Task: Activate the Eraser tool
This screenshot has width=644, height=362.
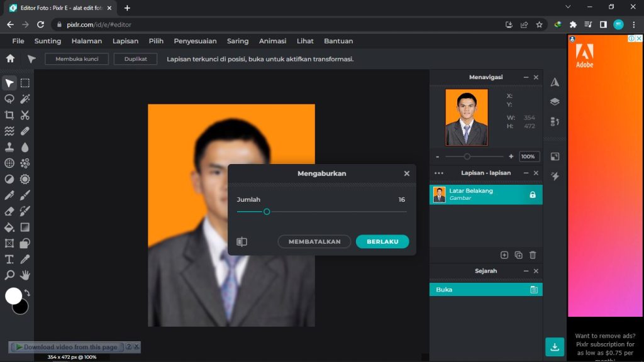Action: click(x=9, y=211)
